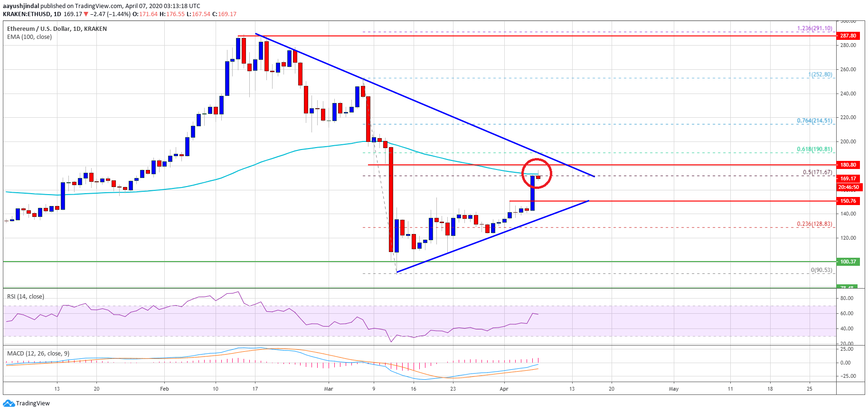Click the Apr date label on time axis
The width and height of the screenshot is (868, 412).
pyautogui.click(x=504, y=389)
